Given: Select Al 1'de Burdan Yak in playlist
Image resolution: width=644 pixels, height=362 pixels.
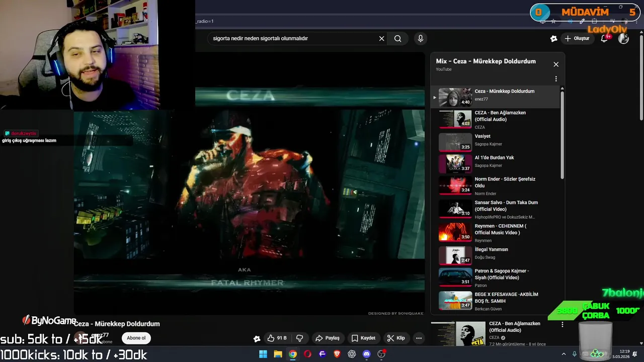Looking at the screenshot, I should (x=496, y=163).
